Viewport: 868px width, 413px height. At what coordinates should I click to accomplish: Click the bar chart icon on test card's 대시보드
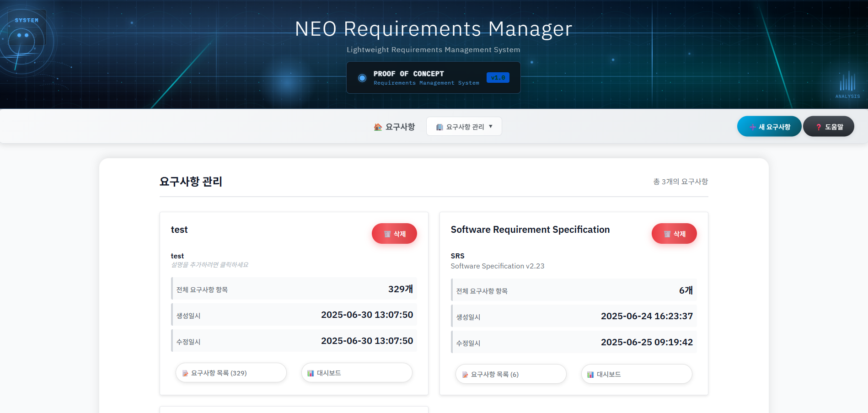[x=310, y=373]
